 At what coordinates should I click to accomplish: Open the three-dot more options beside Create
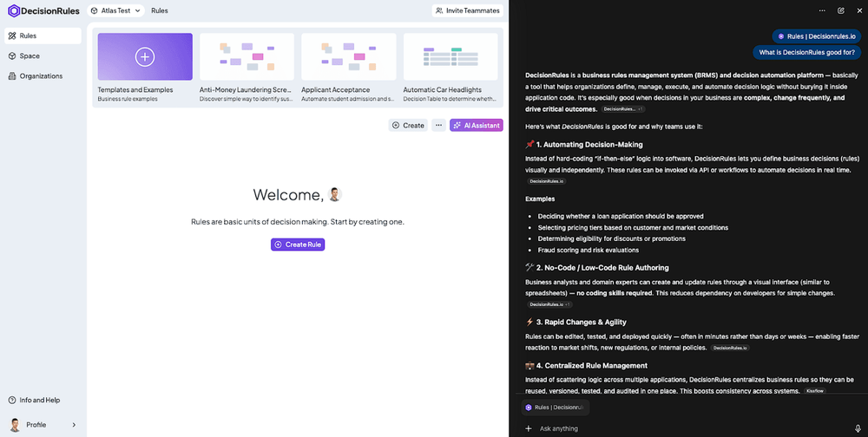point(439,126)
